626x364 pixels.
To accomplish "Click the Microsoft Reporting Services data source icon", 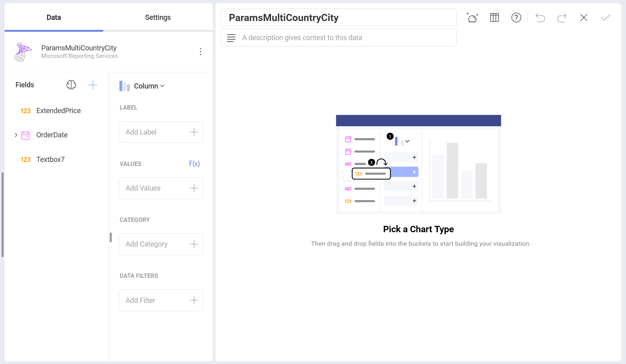I will coord(23,52).
